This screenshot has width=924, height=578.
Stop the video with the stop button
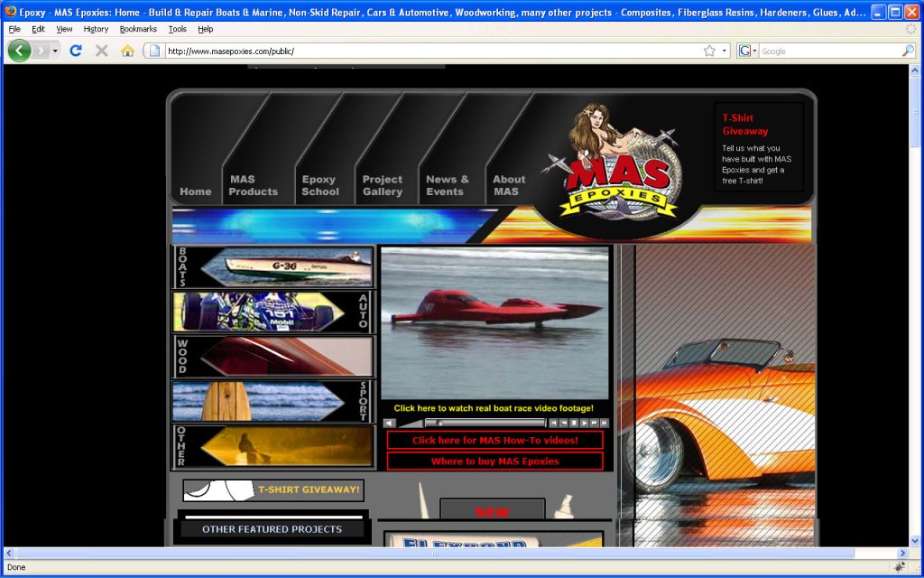(573, 423)
